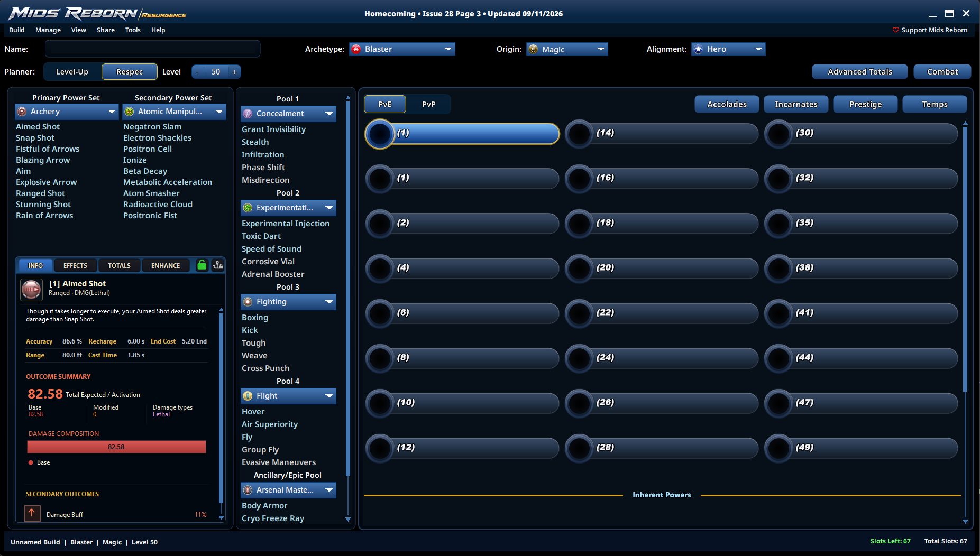Click the round slot socket labeled (49)
The image size is (980, 556).
tap(779, 448)
